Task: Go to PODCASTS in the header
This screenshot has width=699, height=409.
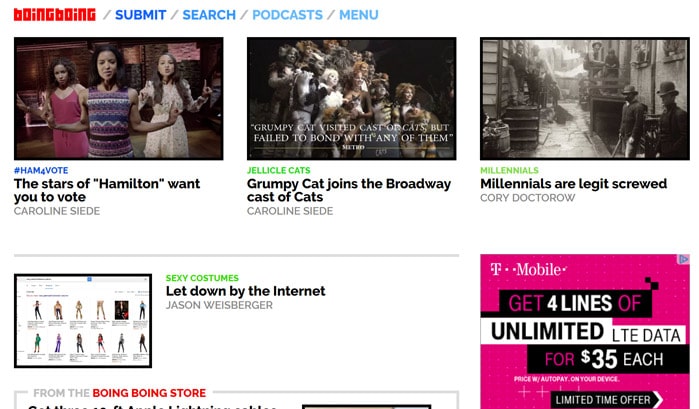Action: point(287,15)
